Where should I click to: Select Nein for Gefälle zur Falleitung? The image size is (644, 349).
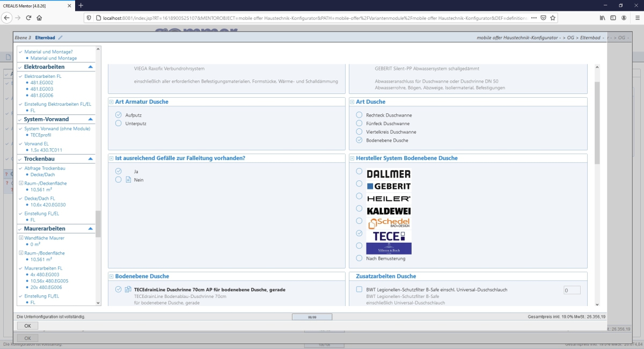click(119, 180)
